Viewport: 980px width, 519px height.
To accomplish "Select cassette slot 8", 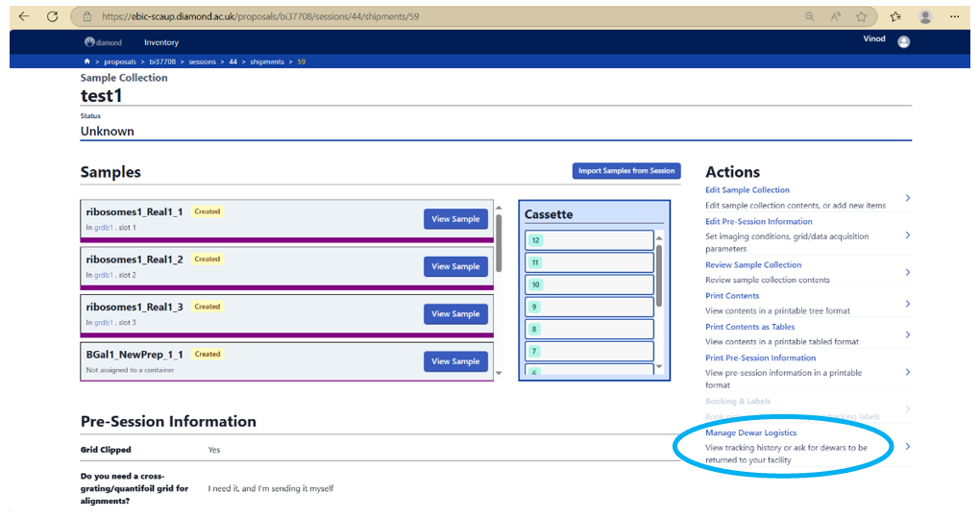I will coord(589,329).
